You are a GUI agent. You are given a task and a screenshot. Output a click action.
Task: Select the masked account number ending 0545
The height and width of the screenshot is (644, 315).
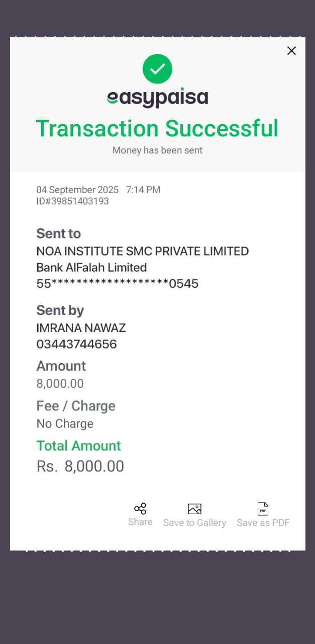tap(117, 284)
